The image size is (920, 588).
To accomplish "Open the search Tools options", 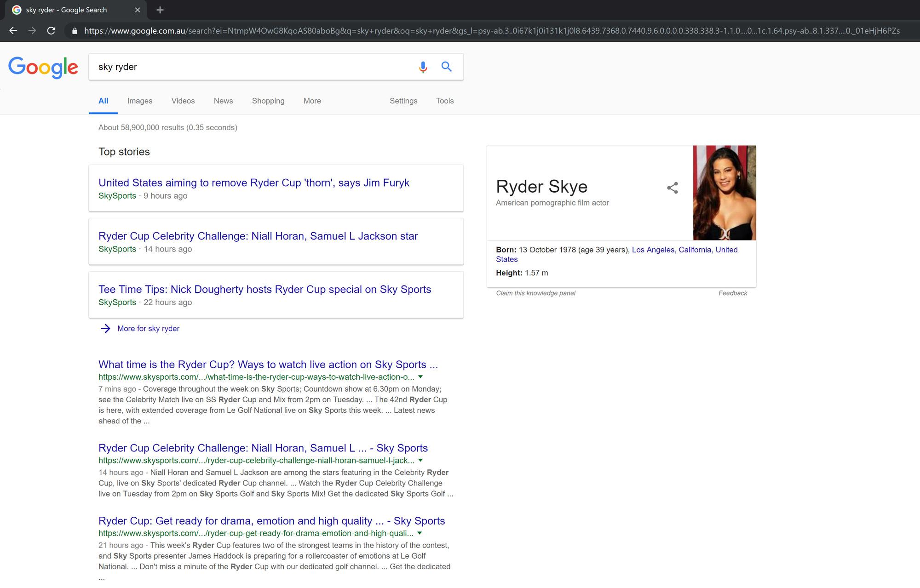I will point(445,101).
